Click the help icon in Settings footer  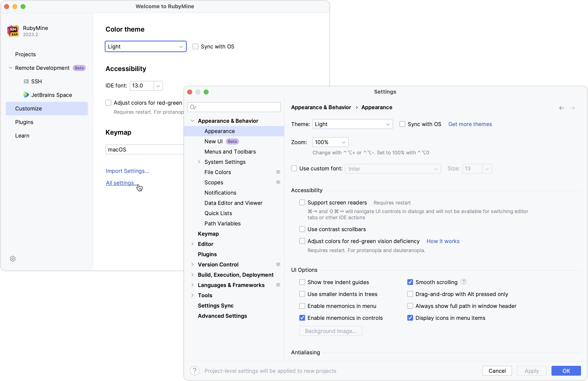[194, 371]
